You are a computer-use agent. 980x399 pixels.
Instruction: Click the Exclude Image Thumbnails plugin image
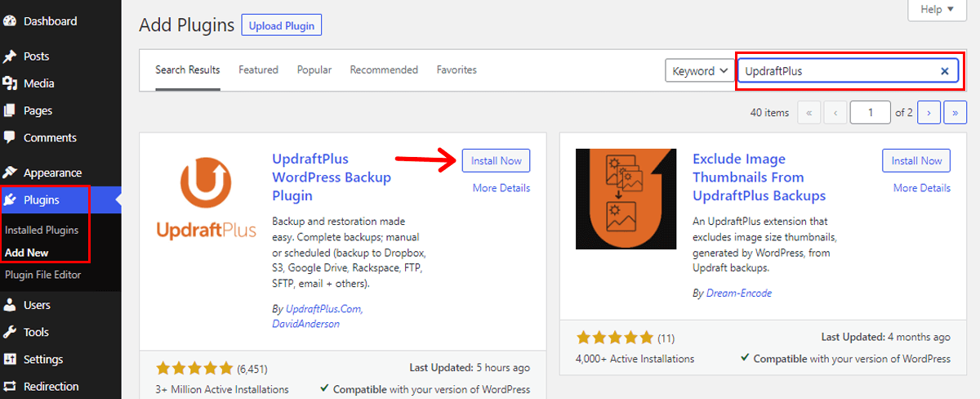626,199
